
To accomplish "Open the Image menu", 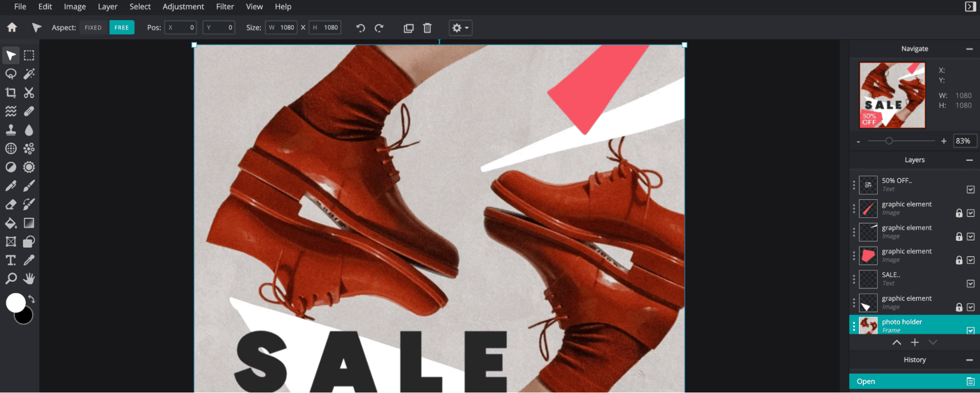I will click(75, 6).
